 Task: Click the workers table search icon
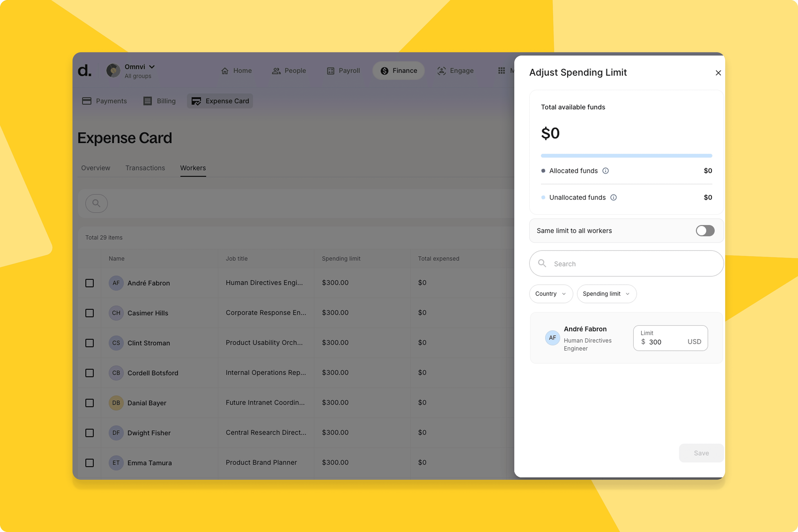pos(96,203)
